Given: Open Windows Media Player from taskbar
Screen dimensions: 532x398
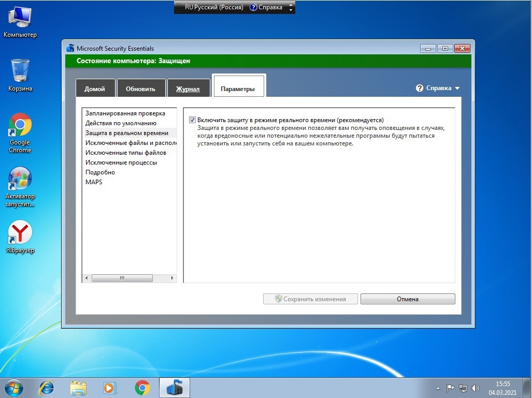Looking at the screenshot, I should tap(110, 388).
